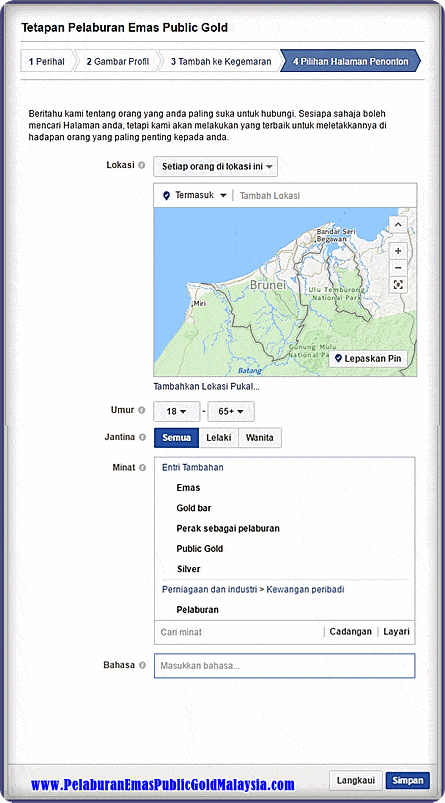Click the Langkaui button

[x=356, y=780]
